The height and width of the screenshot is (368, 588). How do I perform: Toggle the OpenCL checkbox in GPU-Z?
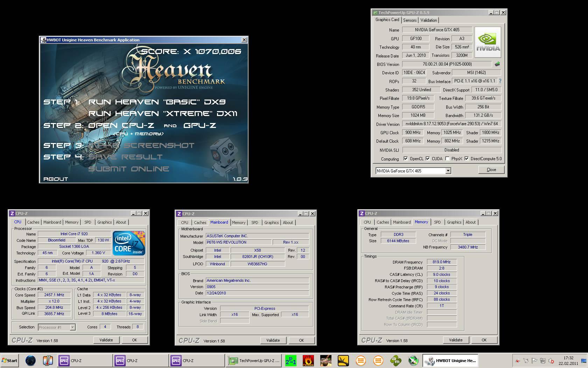point(405,159)
